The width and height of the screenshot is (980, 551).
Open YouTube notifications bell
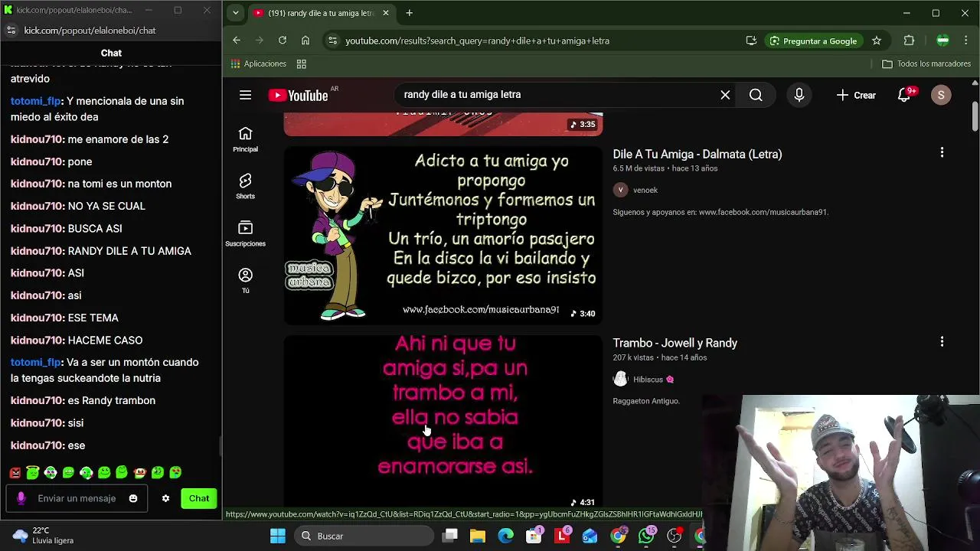pyautogui.click(x=904, y=95)
